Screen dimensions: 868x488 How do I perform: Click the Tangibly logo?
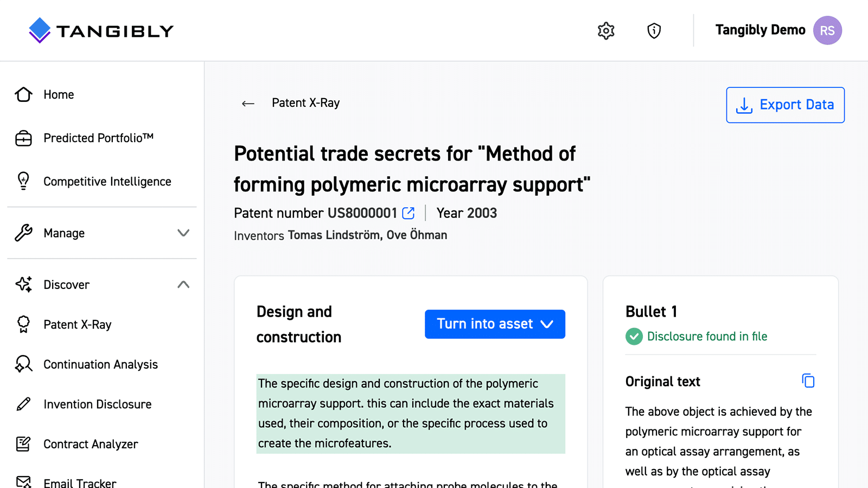(101, 30)
